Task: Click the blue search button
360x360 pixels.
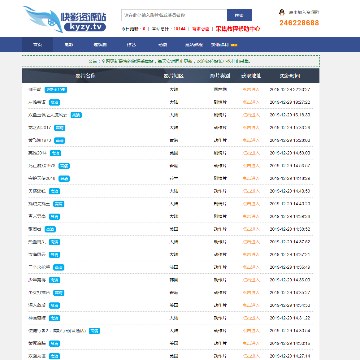Action: (x=239, y=15)
